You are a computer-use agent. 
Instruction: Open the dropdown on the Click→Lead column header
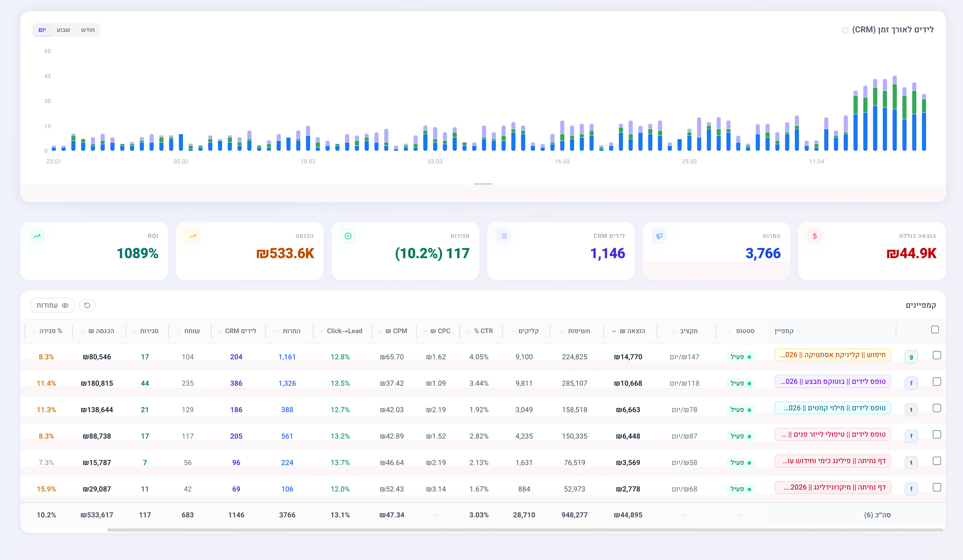[321, 331]
